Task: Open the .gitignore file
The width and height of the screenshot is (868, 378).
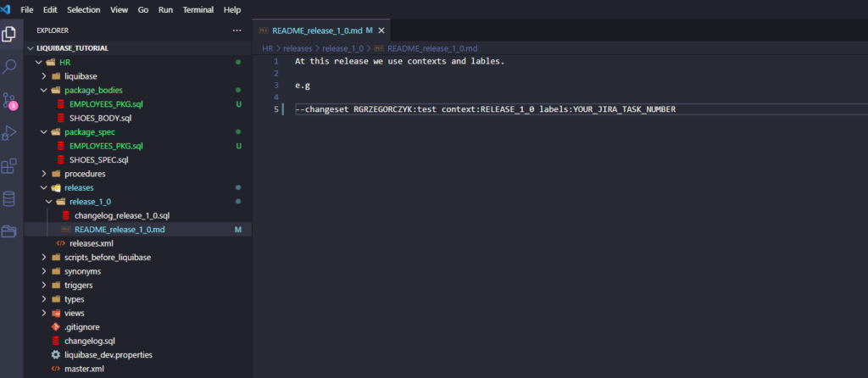Action: pyautogui.click(x=137, y=326)
